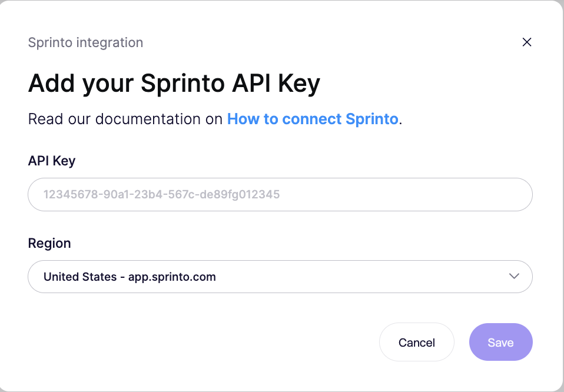Click the placeholder text 12345678-90a1 in field
564x392 pixels.
[x=161, y=194]
